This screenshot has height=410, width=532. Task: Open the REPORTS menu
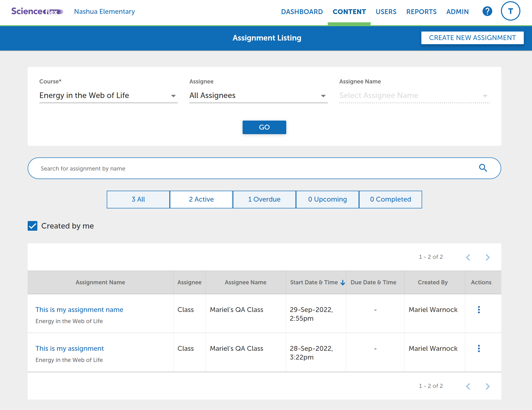click(421, 12)
